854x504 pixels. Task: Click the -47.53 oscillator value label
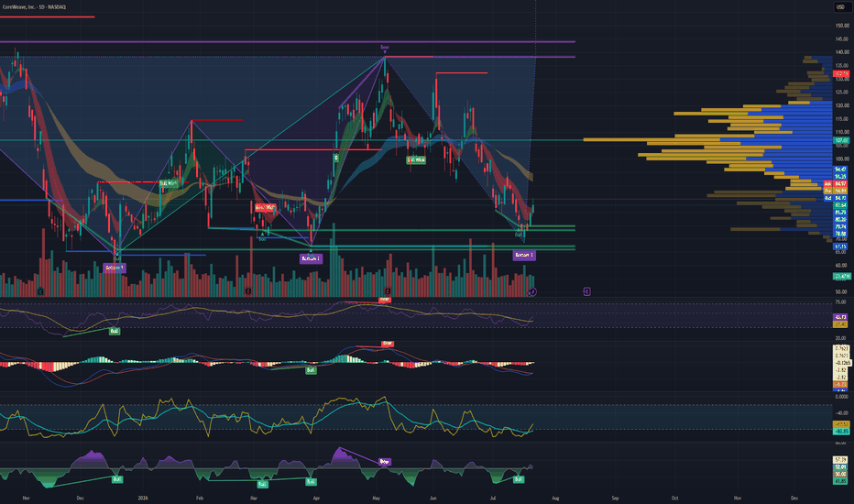point(841,424)
